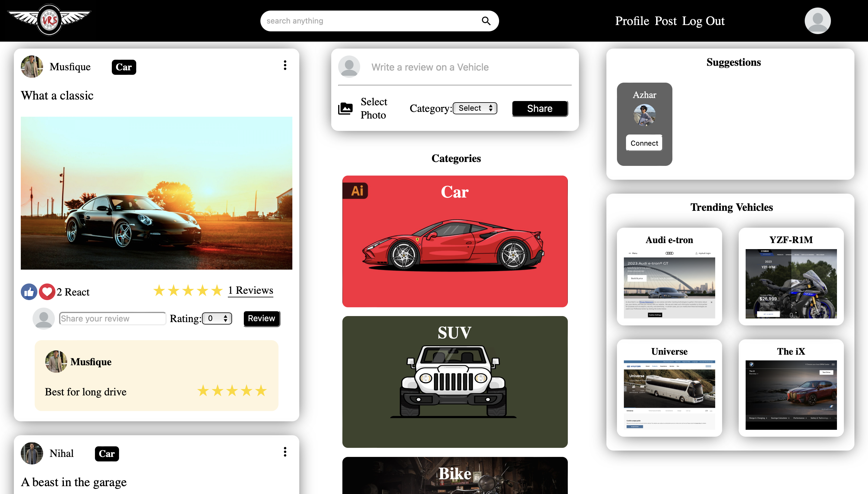The image size is (868, 494).
Task: Open three-dot menu on Nihal's post
Action: (285, 451)
